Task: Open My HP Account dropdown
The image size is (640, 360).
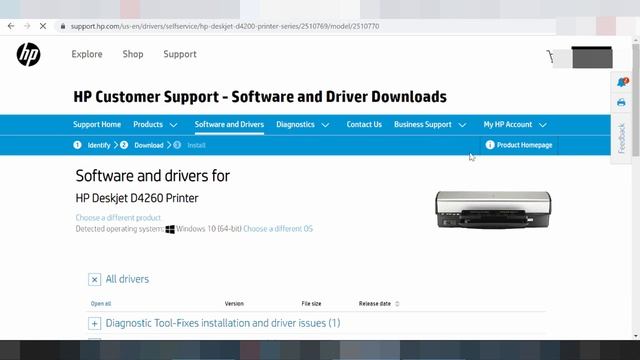Action: click(515, 124)
